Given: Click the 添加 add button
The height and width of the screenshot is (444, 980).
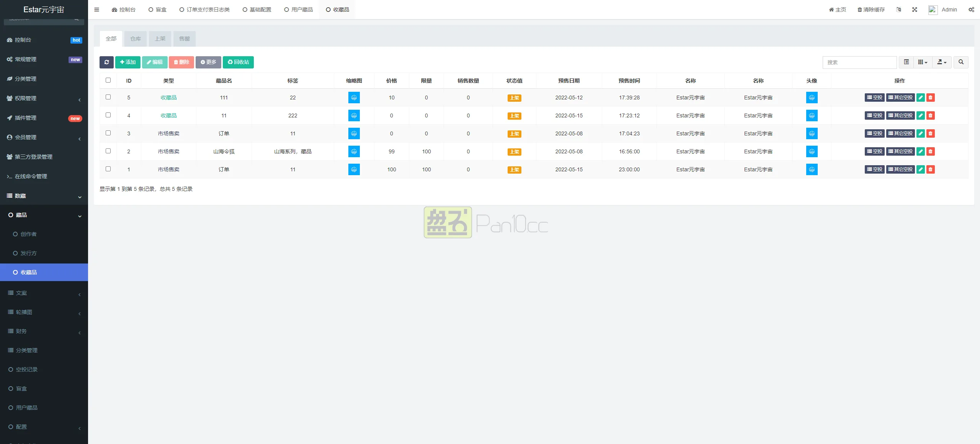Looking at the screenshot, I should pyautogui.click(x=128, y=62).
